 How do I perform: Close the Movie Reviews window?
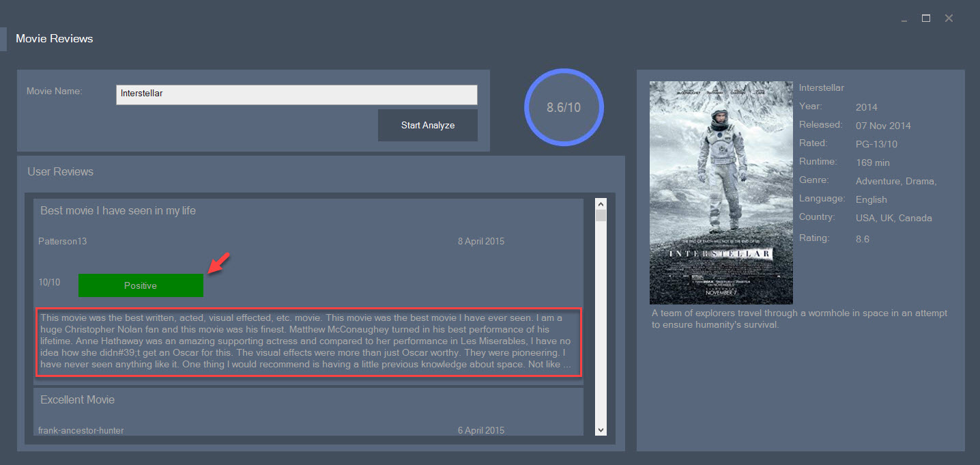point(949,18)
